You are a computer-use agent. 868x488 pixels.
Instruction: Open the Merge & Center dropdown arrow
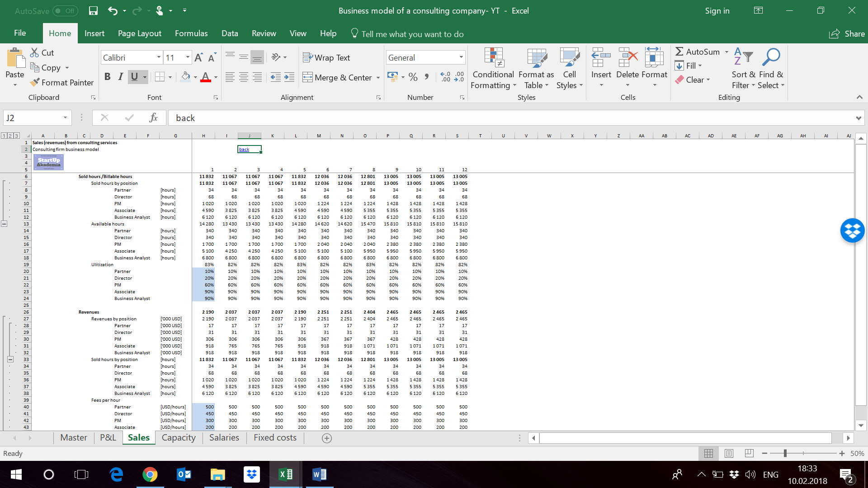(378, 78)
